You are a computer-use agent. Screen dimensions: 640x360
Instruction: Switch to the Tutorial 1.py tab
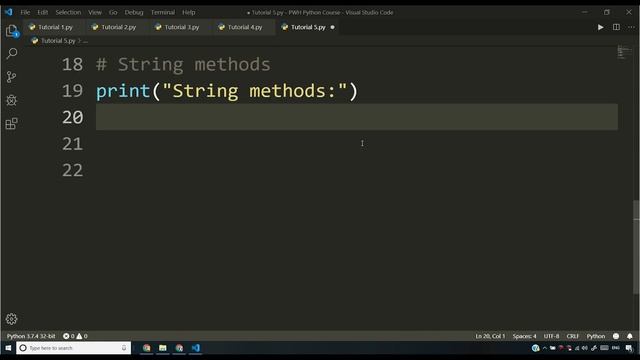tap(55, 27)
